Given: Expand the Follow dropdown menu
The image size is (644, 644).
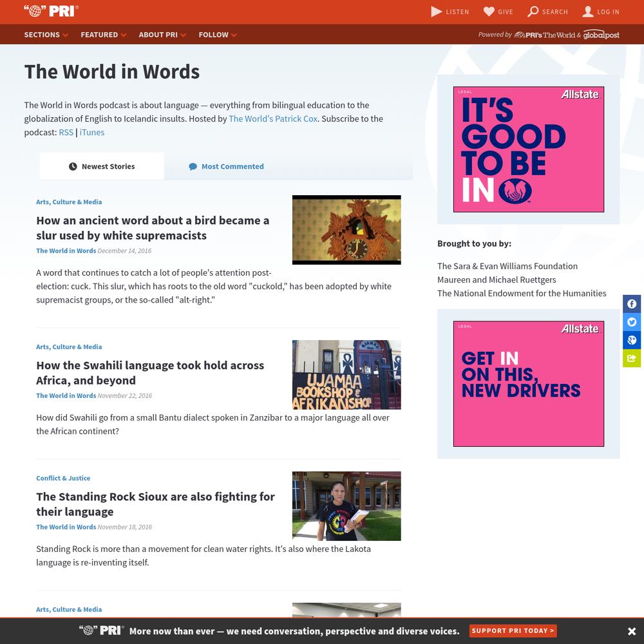Looking at the screenshot, I should click(x=218, y=35).
